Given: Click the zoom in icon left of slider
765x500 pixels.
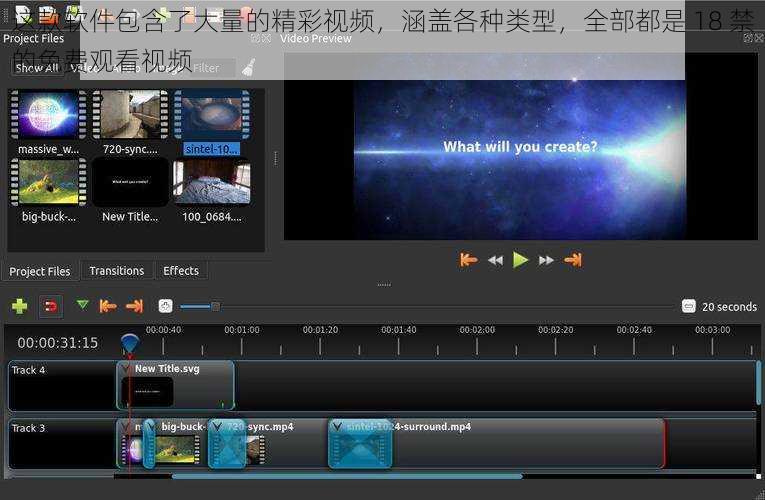Looking at the screenshot, I should point(165,306).
